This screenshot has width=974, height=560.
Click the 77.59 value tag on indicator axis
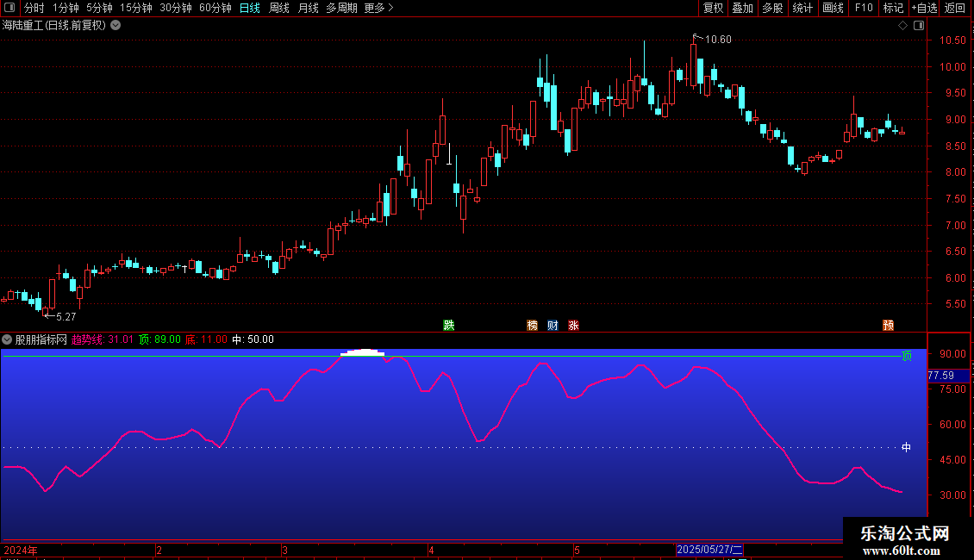pos(948,376)
